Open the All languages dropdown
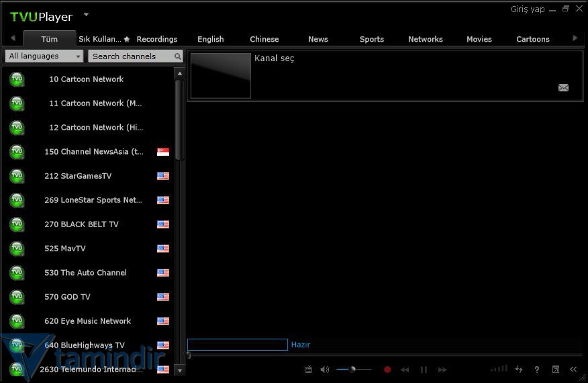 pyautogui.click(x=44, y=56)
